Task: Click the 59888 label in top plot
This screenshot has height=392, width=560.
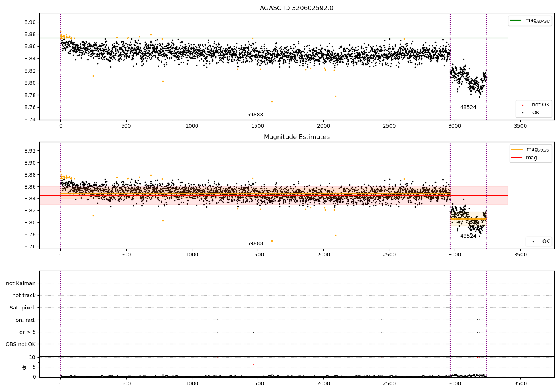Action: (255, 115)
